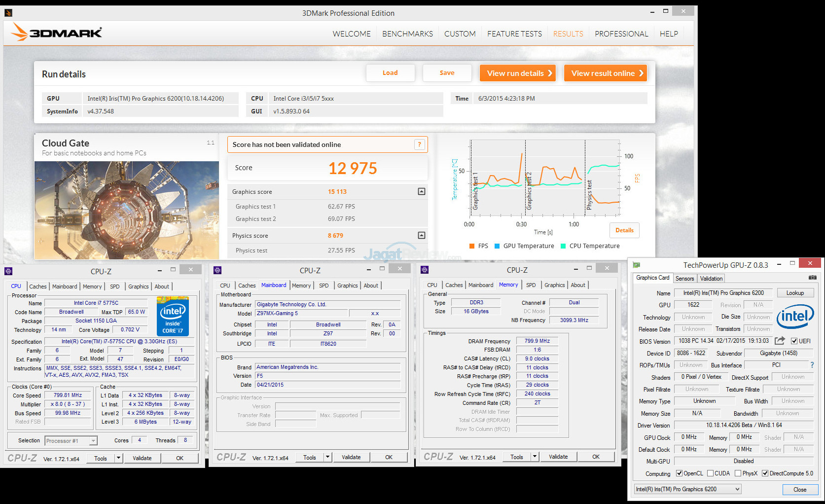Click the View result online button
Screen dimensions: 825x504
[x=606, y=73]
